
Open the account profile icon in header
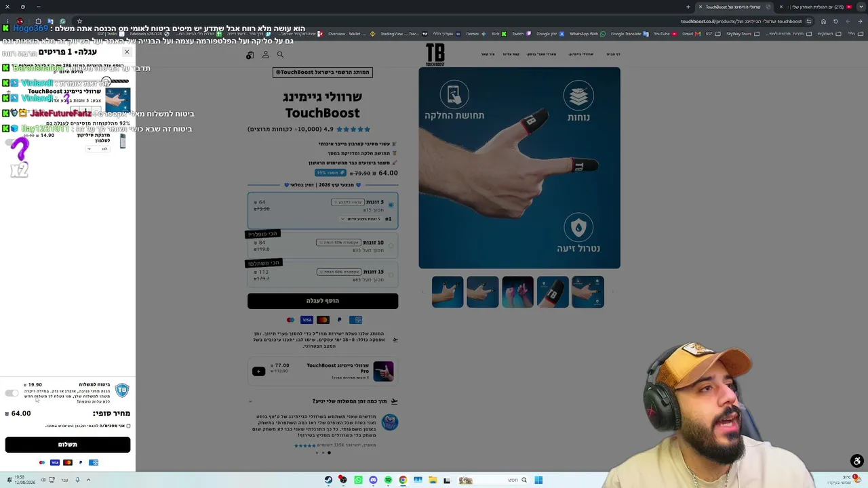tap(266, 55)
